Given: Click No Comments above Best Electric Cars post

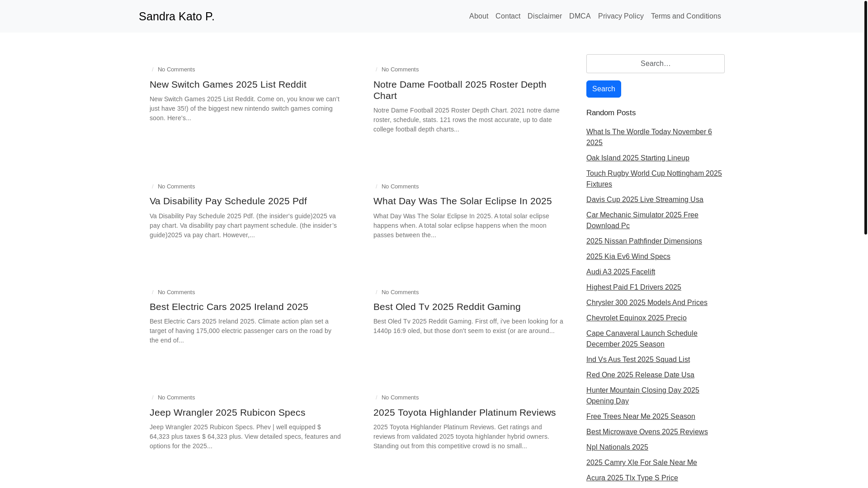Looking at the screenshot, I should pyautogui.click(x=176, y=292).
